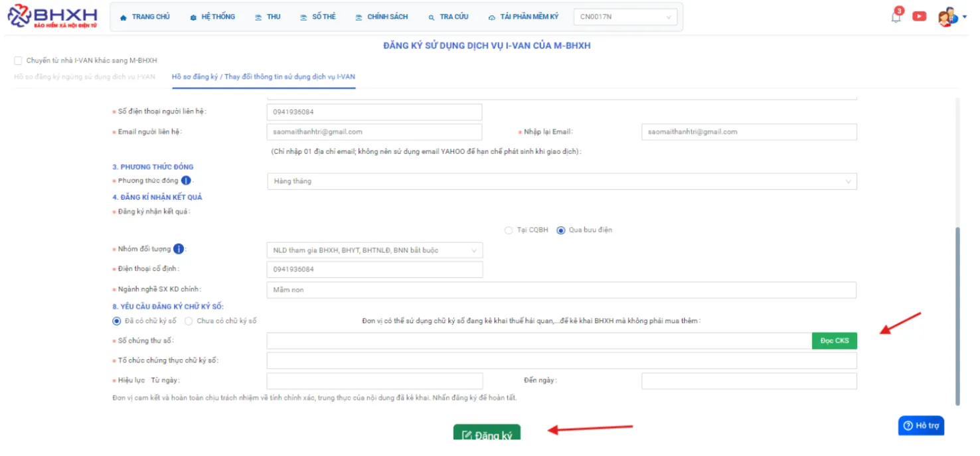Select Chưa có chữ ký số radio
This screenshot has width=980, height=456.
[x=189, y=321]
